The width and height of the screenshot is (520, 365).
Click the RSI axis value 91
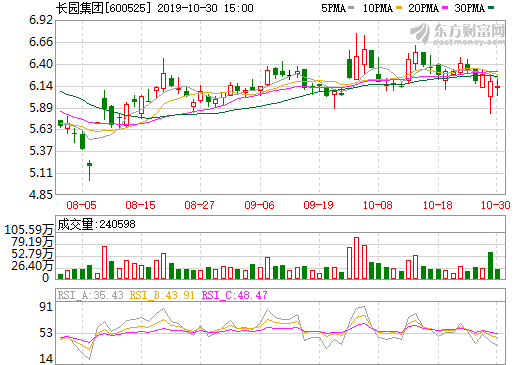pyautogui.click(x=46, y=307)
